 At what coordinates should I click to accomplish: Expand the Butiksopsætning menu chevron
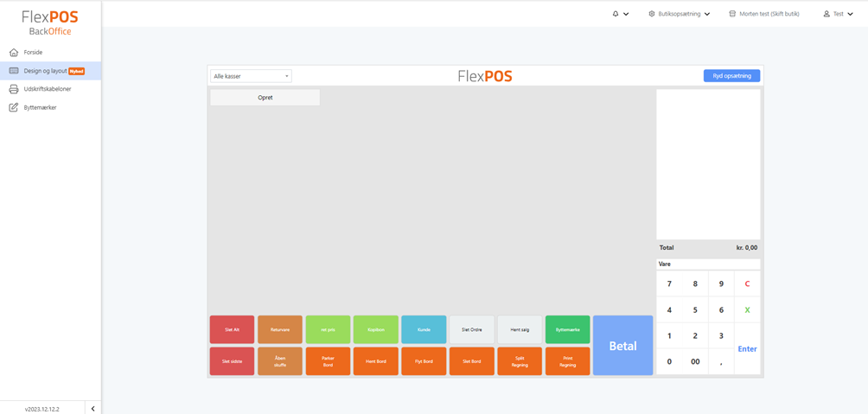[x=707, y=14]
